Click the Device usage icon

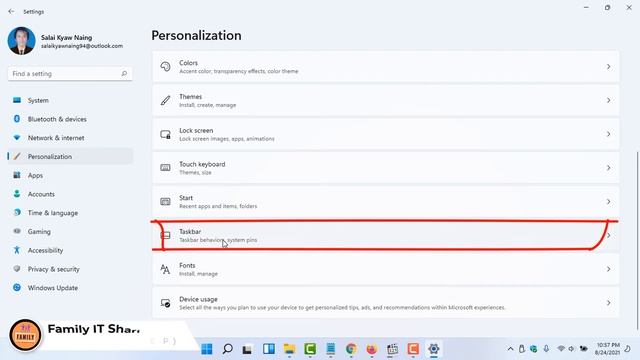click(165, 303)
